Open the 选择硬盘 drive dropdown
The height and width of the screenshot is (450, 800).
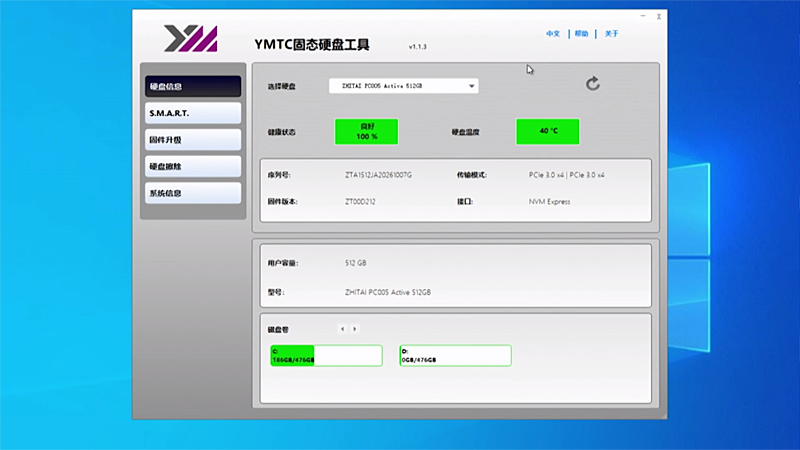coord(404,86)
